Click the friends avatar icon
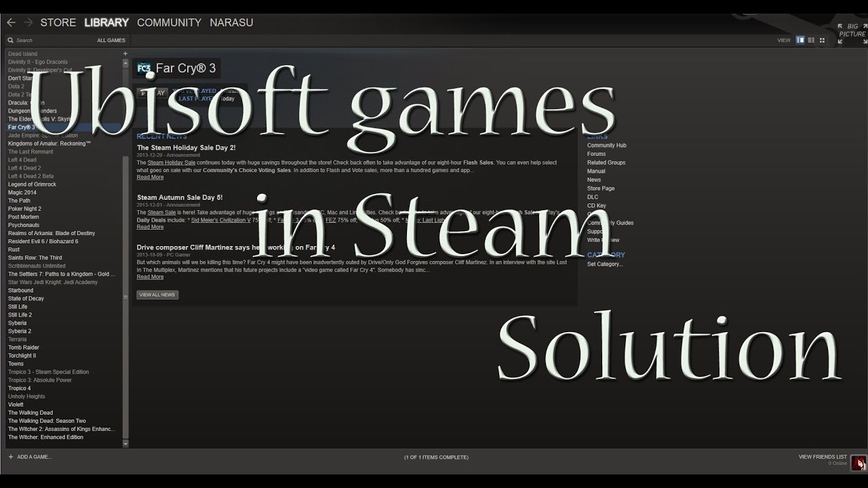This screenshot has height=488, width=868. (858, 462)
